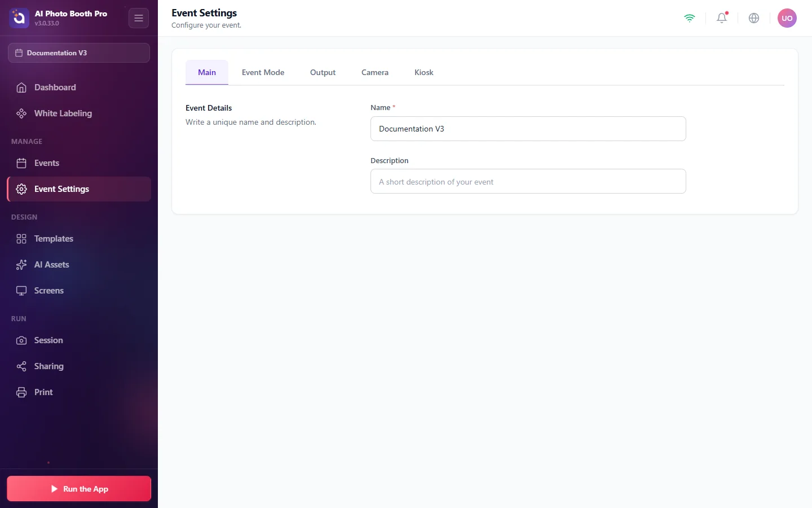The width and height of the screenshot is (812, 508).
Task: Click the Templates grid icon
Action: 21,239
